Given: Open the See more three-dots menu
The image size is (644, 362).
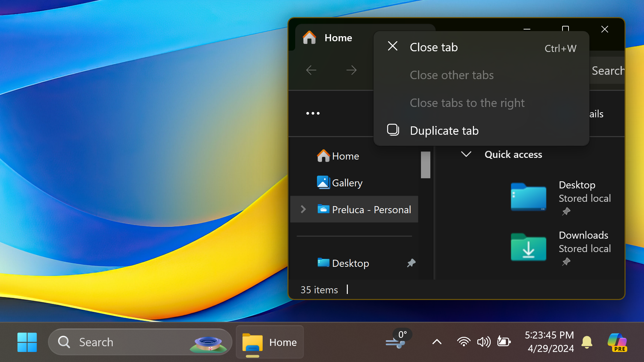Looking at the screenshot, I should point(313,113).
